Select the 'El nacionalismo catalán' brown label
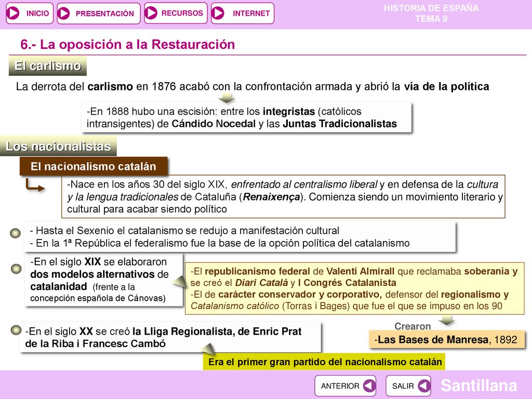The image size is (532, 399). pyautogui.click(x=94, y=166)
